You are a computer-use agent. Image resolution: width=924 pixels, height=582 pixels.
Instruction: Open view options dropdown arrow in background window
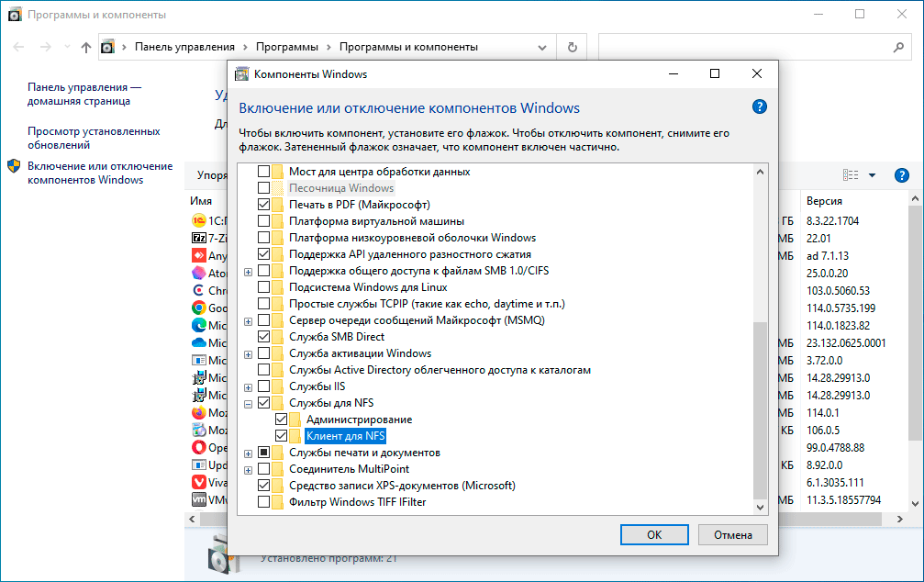pyautogui.click(x=872, y=175)
